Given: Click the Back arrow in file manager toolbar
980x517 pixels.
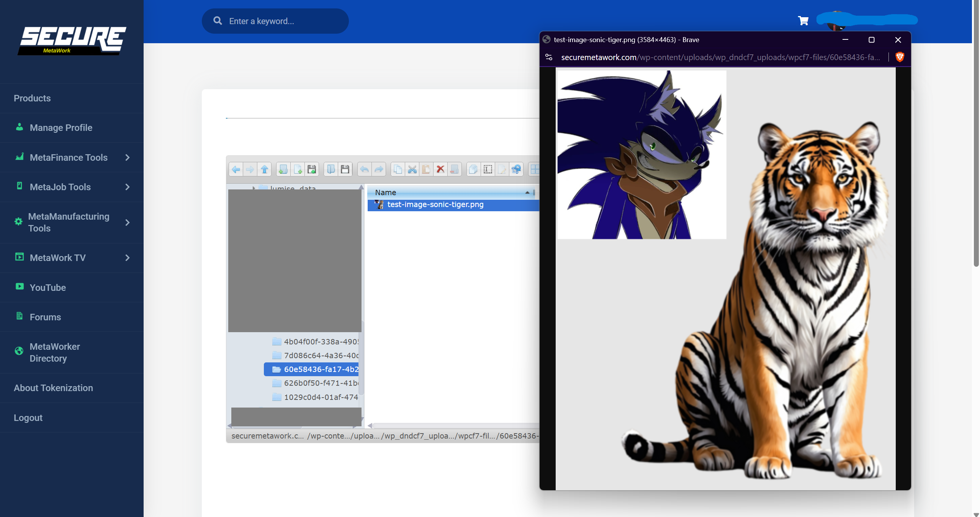Looking at the screenshot, I should (236, 169).
